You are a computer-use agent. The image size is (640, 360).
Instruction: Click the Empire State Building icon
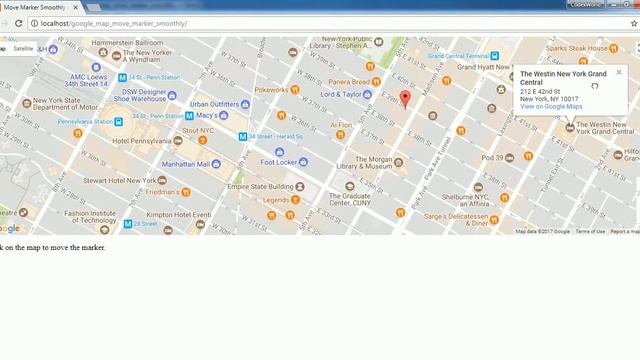point(300,187)
